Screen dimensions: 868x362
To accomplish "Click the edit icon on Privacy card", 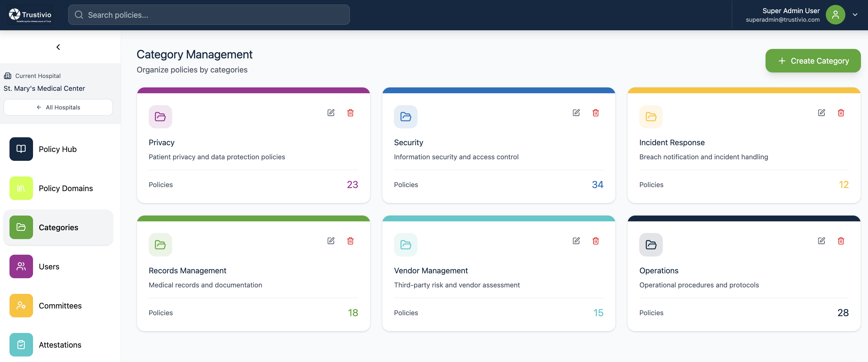I will (x=331, y=113).
